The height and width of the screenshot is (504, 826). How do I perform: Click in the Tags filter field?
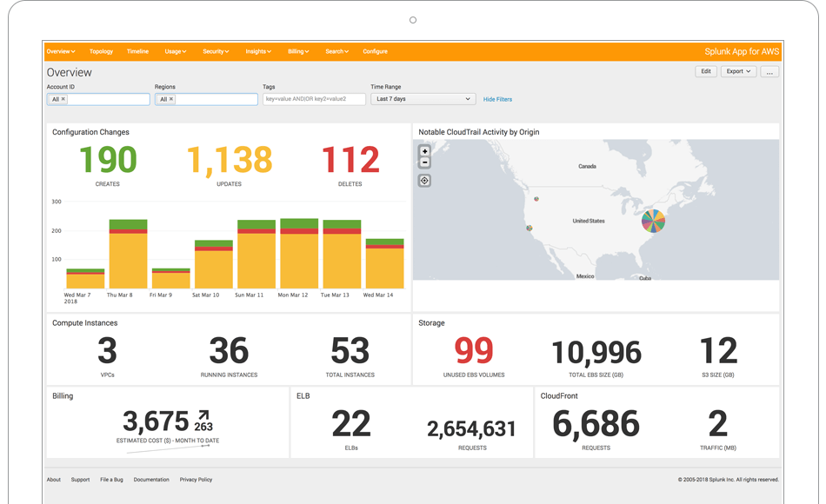[x=314, y=99]
